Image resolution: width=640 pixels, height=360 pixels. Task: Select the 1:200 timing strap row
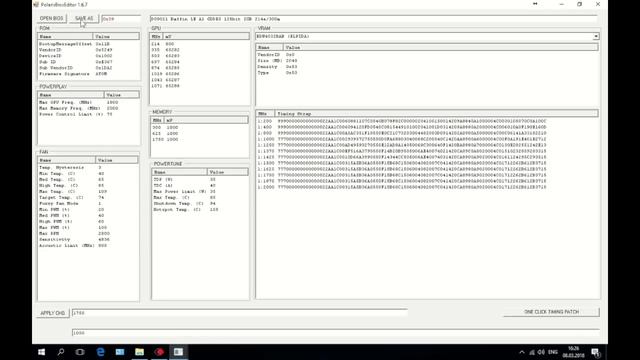pos(427,121)
